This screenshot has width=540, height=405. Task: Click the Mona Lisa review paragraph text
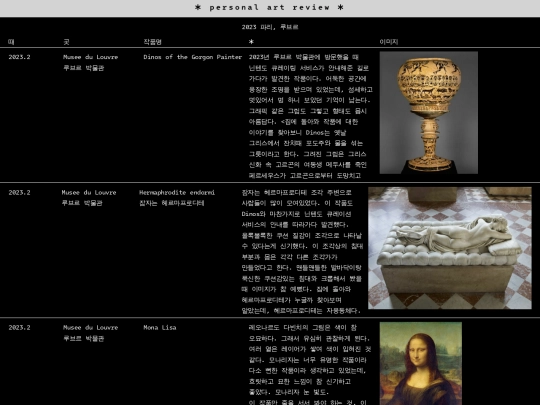pyautogui.click(x=310, y=364)
